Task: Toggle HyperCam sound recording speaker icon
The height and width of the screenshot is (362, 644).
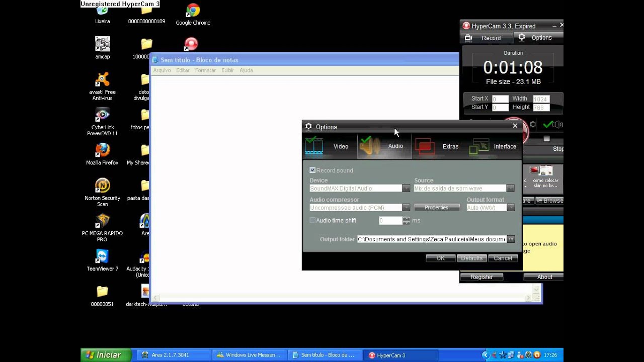Action: [x=558, y=124]
